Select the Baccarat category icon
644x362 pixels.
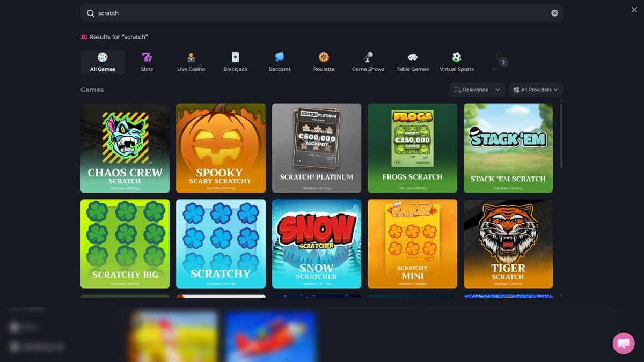point(280,57)
